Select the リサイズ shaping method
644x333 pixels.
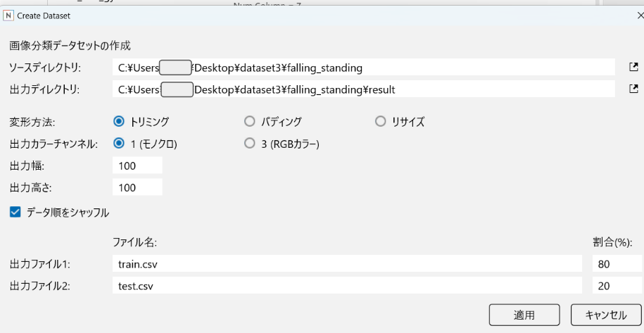tap(380, 122)
